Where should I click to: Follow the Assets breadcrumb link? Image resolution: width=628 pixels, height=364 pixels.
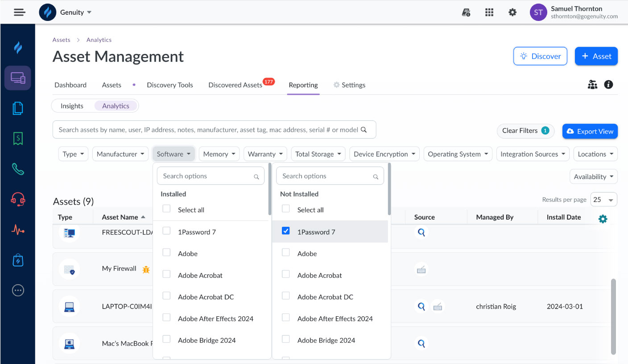pyautogui.click(x=61, y=40)
